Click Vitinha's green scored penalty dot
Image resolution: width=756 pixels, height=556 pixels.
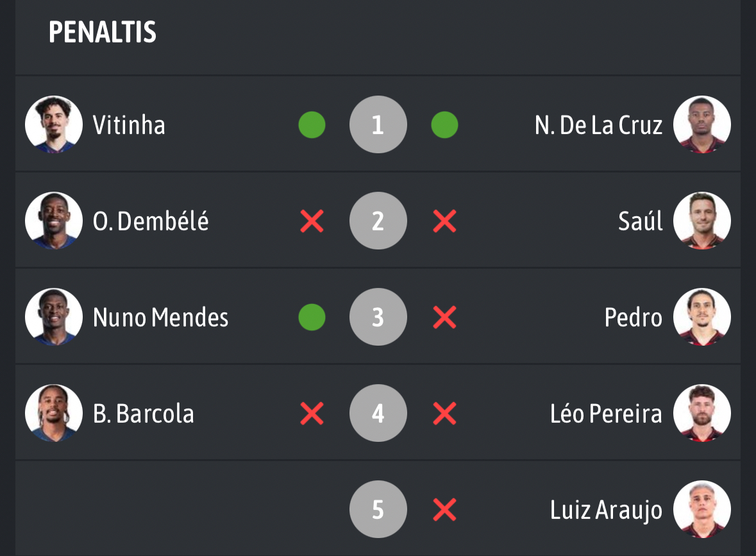coord(312,125)
